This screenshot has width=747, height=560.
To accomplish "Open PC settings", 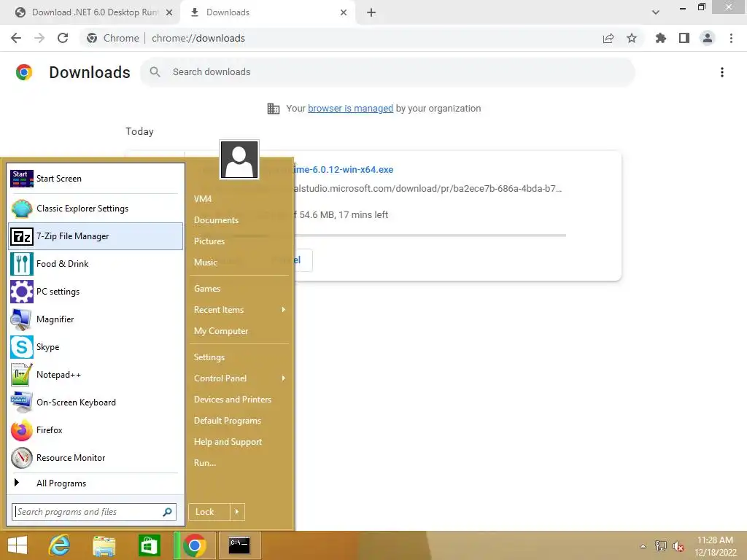I will click(96, 292).
